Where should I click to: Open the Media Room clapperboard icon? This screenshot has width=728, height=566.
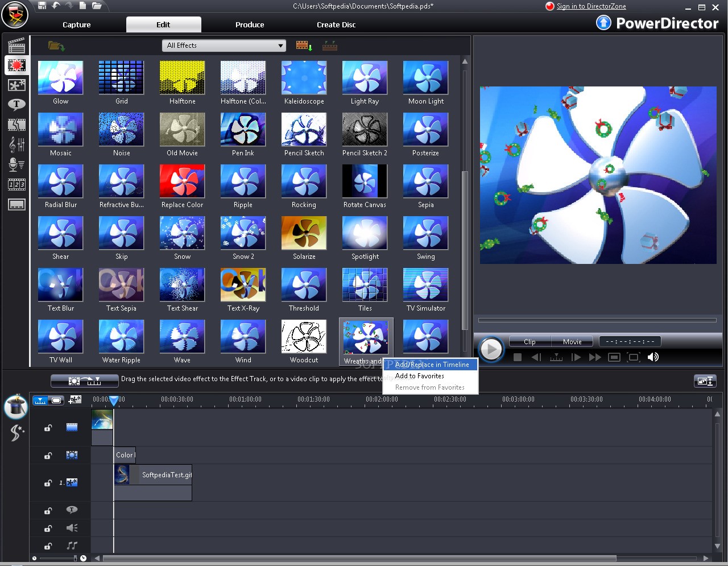[16, 46]
